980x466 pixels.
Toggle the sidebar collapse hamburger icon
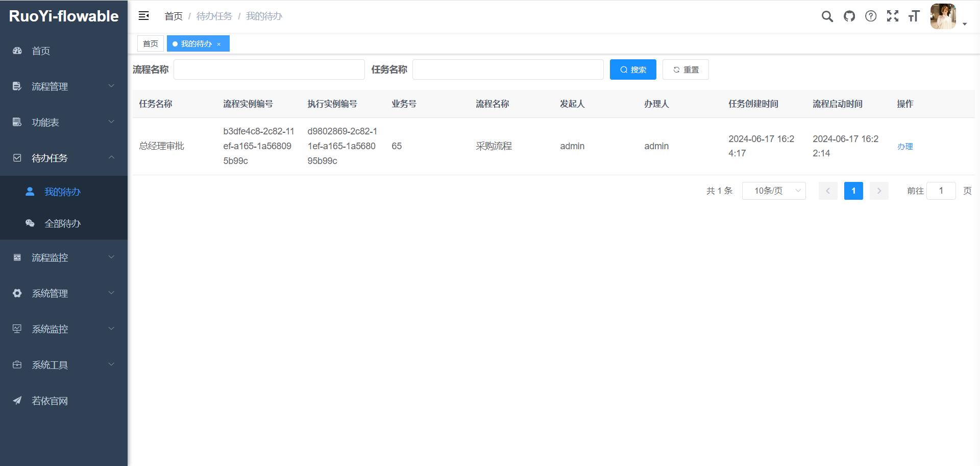pyautogui.click(x=143, y=16)
